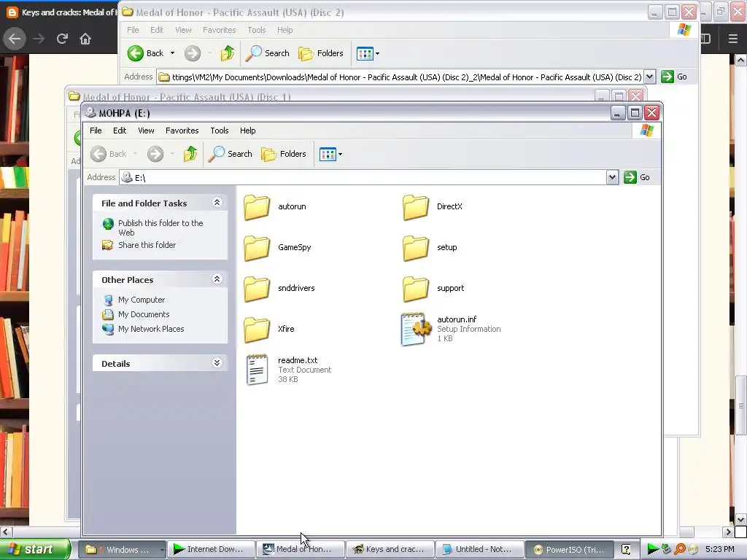
Task: Click Go button in Disc 2 window
Action: pos(674,77)
